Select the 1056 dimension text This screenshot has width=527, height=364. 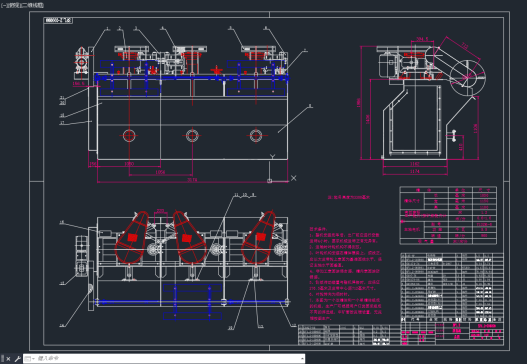(x=160, y=172)
